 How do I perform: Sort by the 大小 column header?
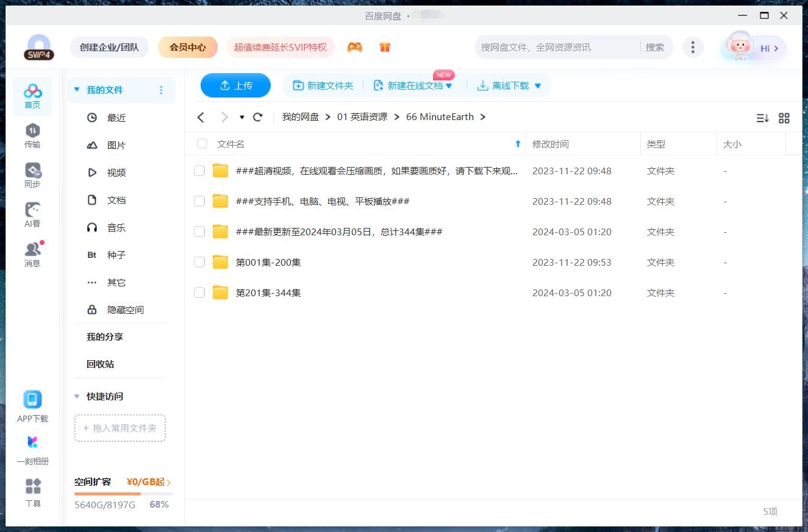click(x=732, y=144)
